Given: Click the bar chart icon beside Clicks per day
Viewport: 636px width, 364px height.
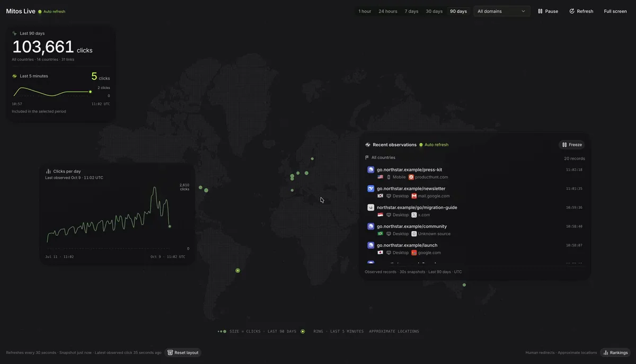Looking at the screenshot, I should (48, 171).
